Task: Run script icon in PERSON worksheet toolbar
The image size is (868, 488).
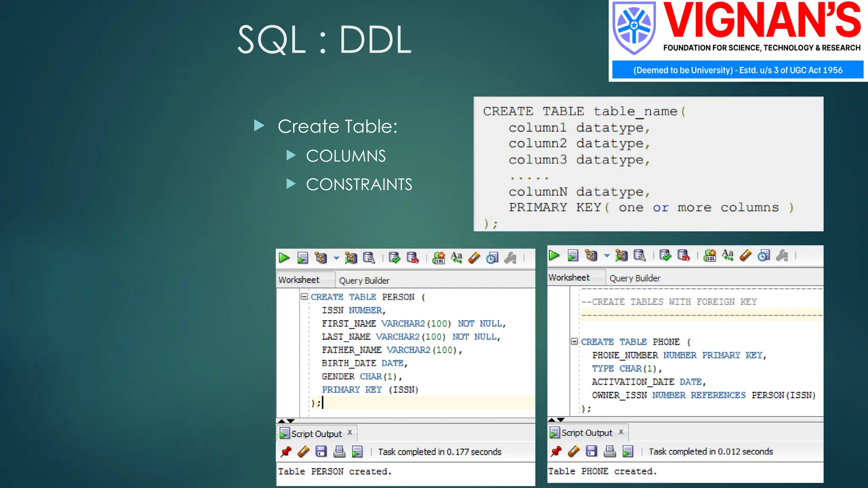Action: click(x=303, y=258)
